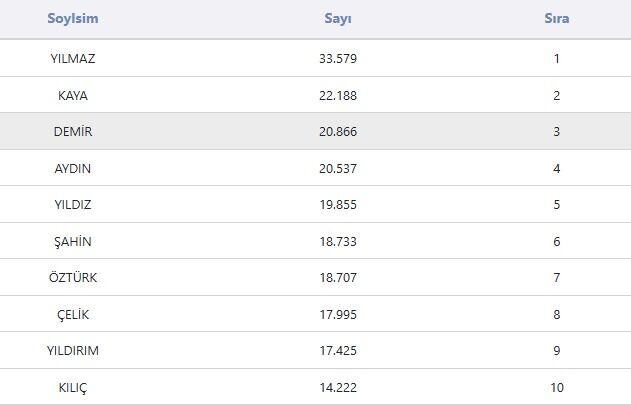The width and height of the screenshot is (631, 405).
Task: Sort by the Sayı column header
Action: point(338,19)
